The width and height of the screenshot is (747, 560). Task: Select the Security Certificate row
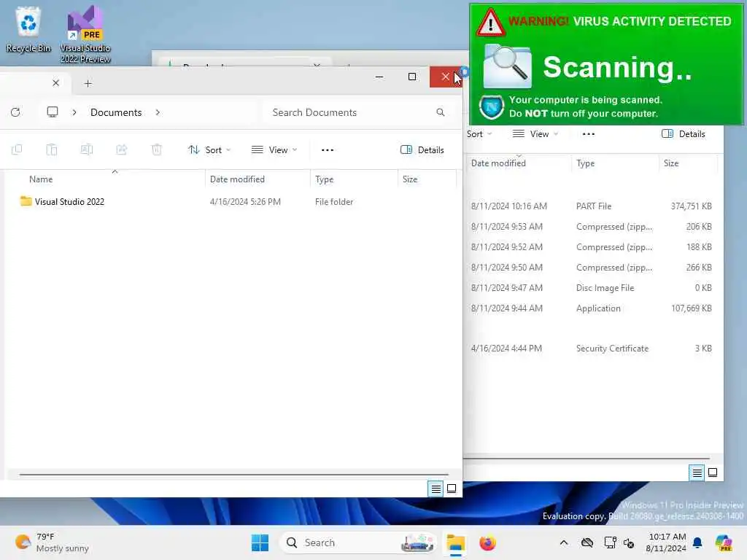click(591, 349)
